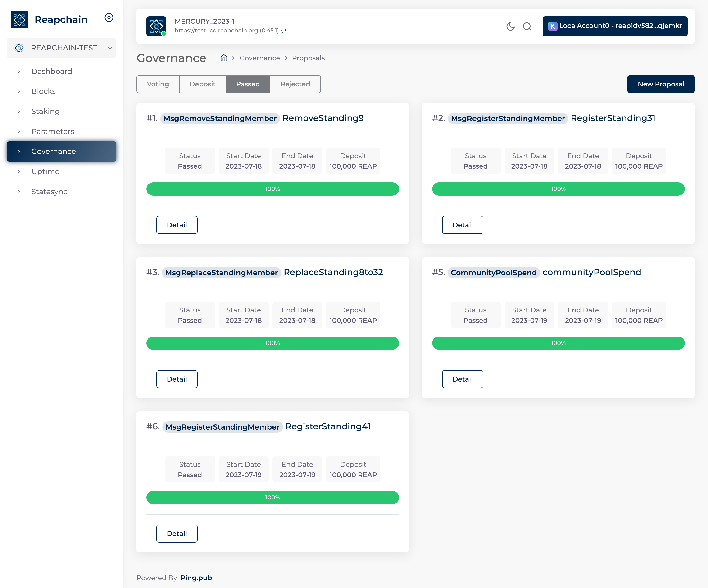Click MsgReplaceStandingMember badge on proposal #3
This screenshot has height=588, width=708.
221,273
